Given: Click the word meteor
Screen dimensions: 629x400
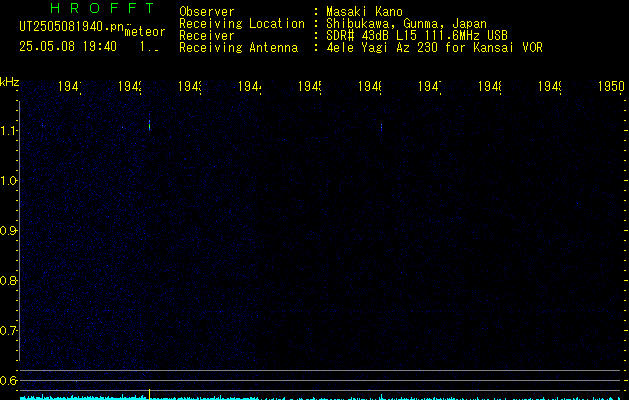Looking at the screenshot, I should pyautogui.click(x=145, y=32).
